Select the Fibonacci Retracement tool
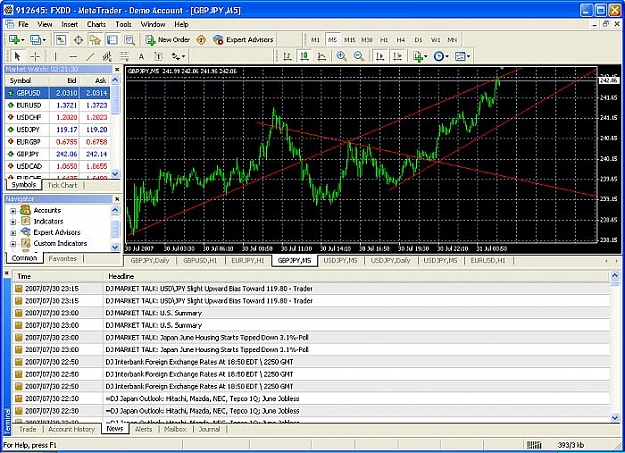 (x=124, y=56)
